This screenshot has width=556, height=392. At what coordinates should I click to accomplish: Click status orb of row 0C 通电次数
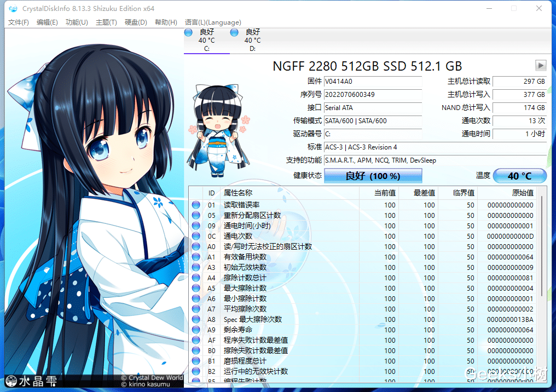pos(196,236)
